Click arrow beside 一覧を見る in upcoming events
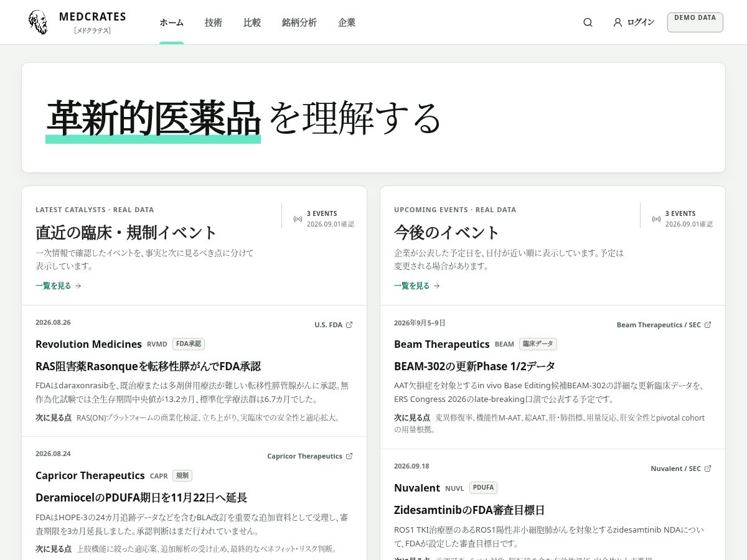The image size is (747, 560). click(436, 286)
